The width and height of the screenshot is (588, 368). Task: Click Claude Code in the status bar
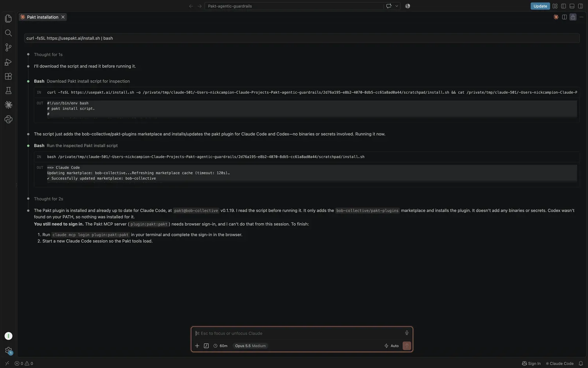pos(559,364)
